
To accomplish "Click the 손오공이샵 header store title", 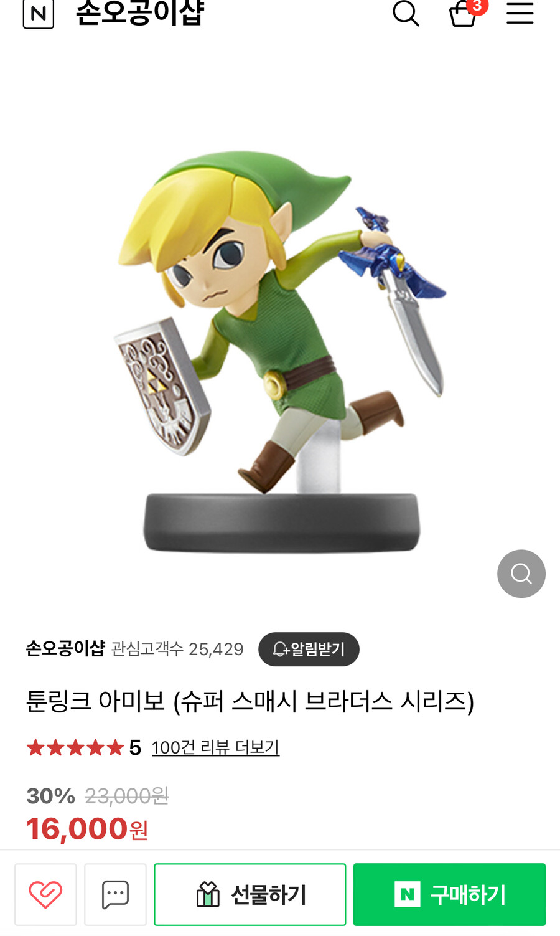I will pyautogui.click(x=140, y=13).
